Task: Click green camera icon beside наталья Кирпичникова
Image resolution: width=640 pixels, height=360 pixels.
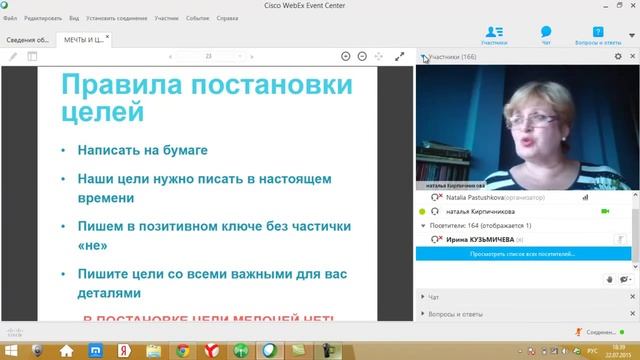Action: click(x=605, y=211)
